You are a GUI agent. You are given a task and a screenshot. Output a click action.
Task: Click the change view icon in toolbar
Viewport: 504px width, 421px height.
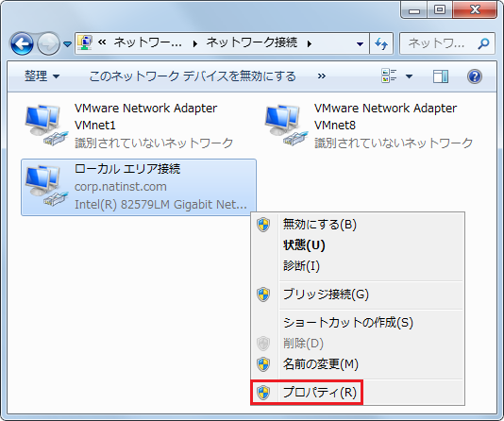click(x=389, y=76)
